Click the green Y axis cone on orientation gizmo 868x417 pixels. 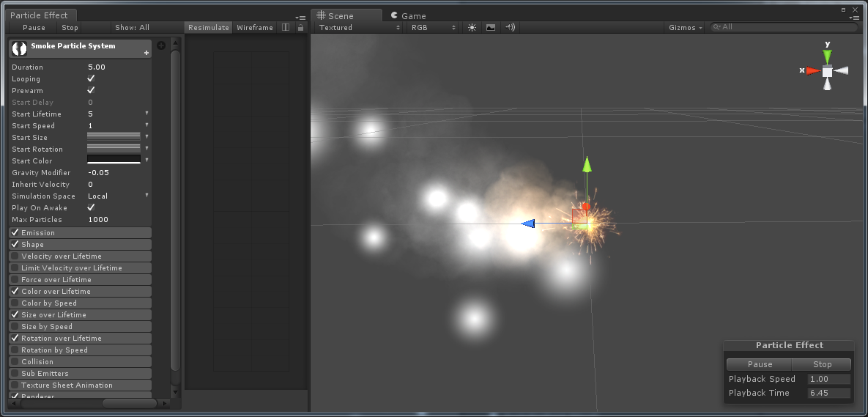827,56
